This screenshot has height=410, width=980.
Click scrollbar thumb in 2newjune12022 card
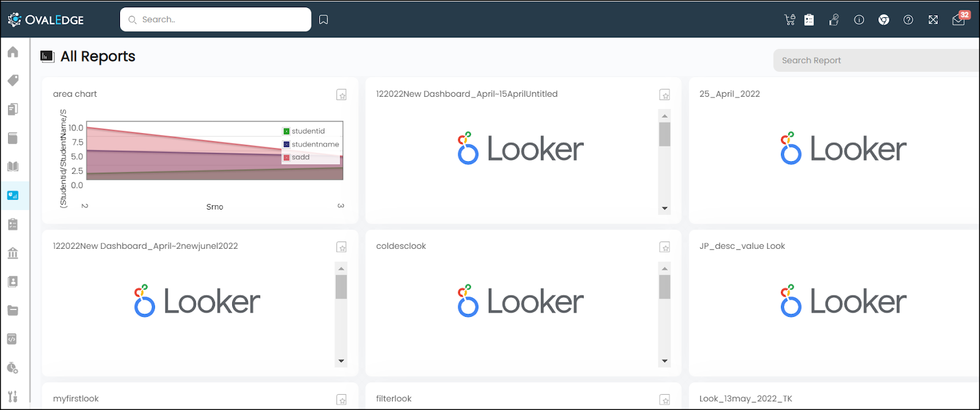tap(341, 287)
